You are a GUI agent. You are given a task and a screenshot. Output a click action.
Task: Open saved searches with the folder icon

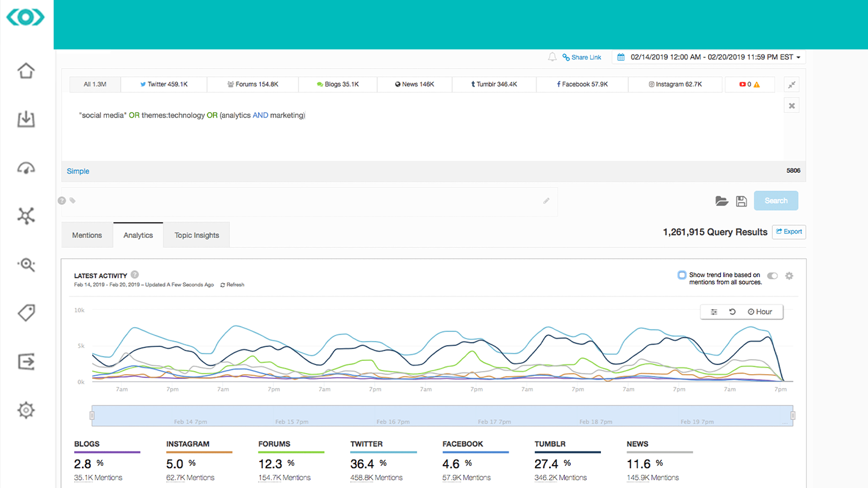(x=722, y=201)
